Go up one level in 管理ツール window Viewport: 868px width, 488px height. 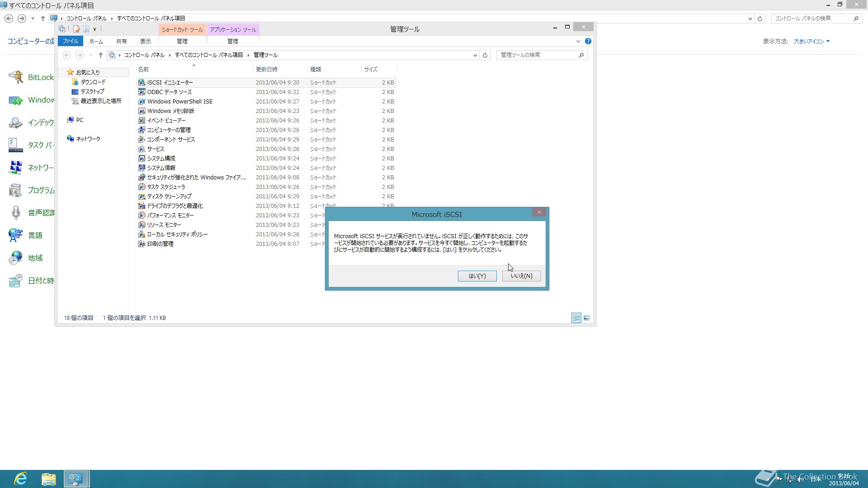click(100, 55)
